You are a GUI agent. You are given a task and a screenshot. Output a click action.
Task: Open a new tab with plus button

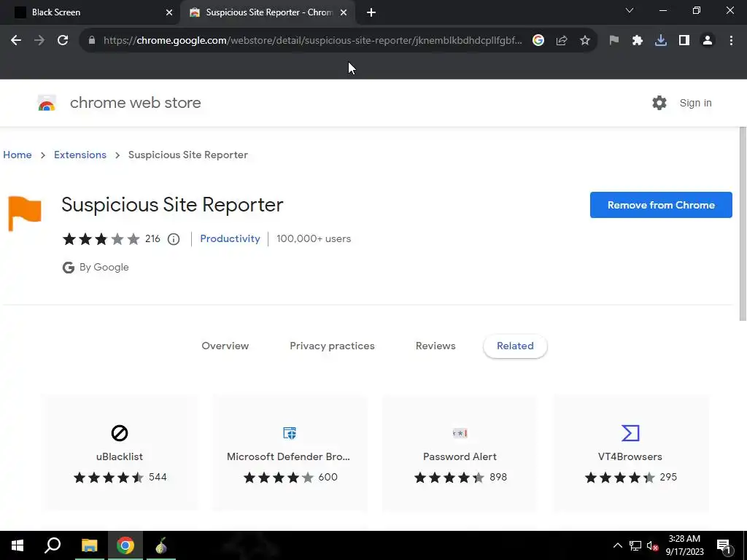[x=371, y=12]
